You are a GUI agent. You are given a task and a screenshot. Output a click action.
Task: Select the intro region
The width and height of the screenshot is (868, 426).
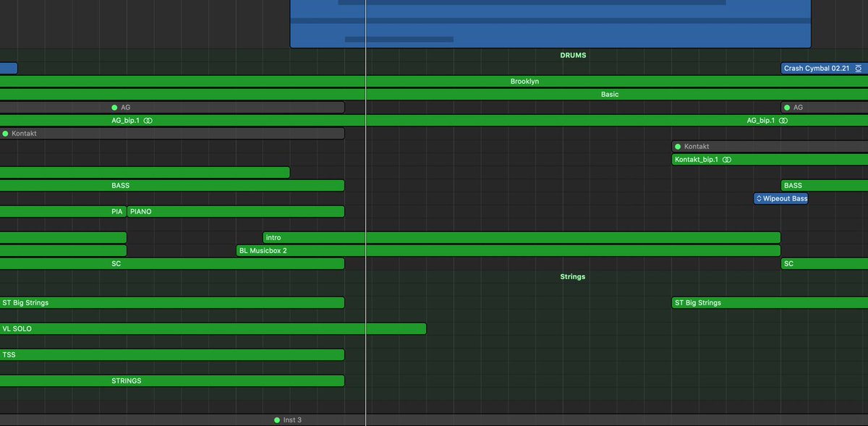pos(522,238)
